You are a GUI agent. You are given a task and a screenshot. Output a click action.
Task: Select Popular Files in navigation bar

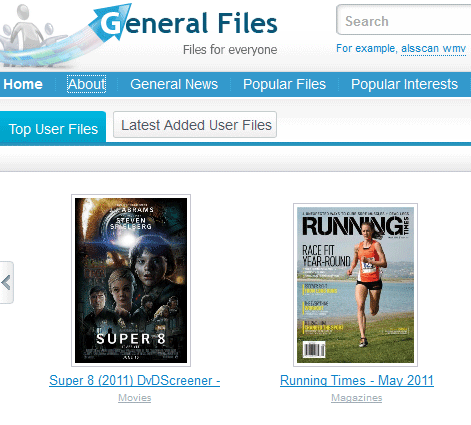(284, 84)
